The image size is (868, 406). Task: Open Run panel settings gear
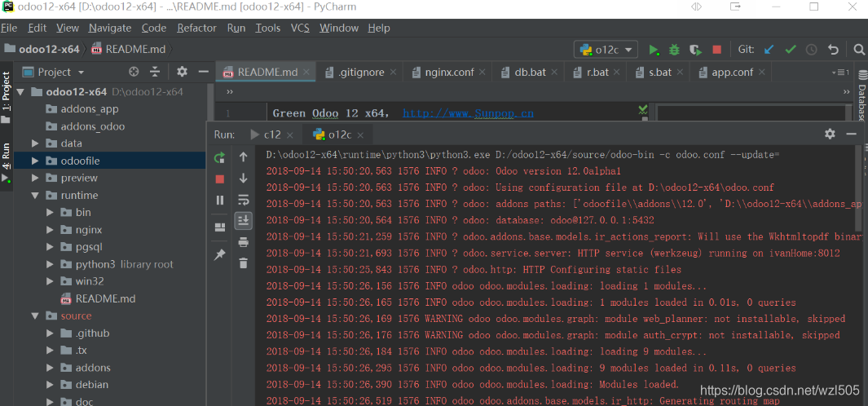(x=830, y=134)
